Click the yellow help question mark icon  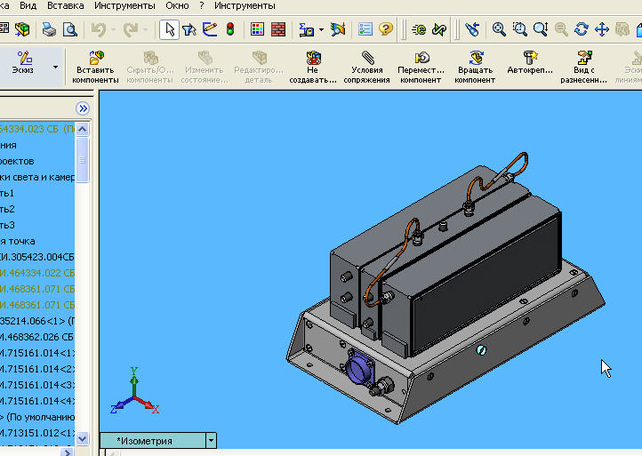[x=386, y=30]
